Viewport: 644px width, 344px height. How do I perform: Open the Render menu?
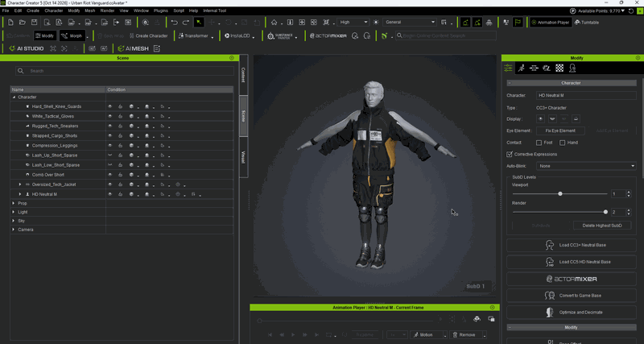(107, 10)
